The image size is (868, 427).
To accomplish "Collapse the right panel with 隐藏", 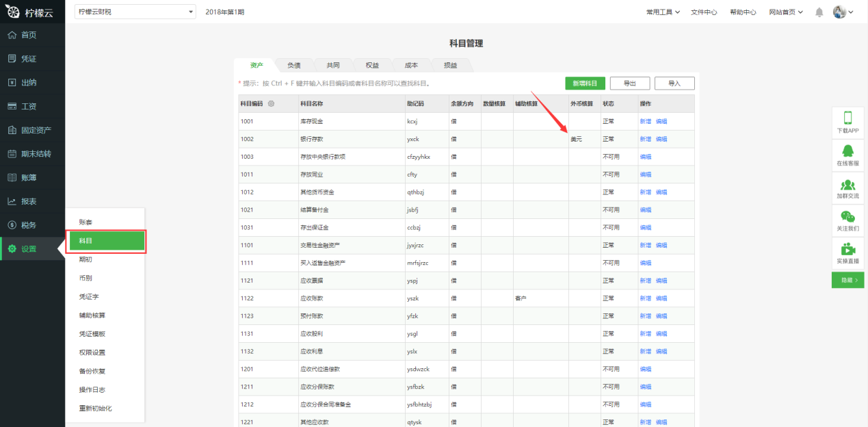I will pyautogui.click(x=847, y=281).
